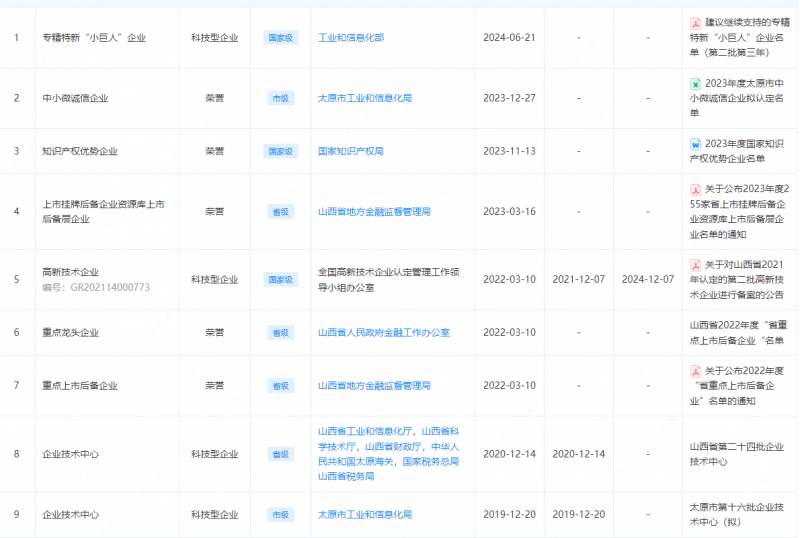This screenshot has width=800, height=538.
Task: Open the 工业和信息化部 issuer link
Action: pos(350,37)
